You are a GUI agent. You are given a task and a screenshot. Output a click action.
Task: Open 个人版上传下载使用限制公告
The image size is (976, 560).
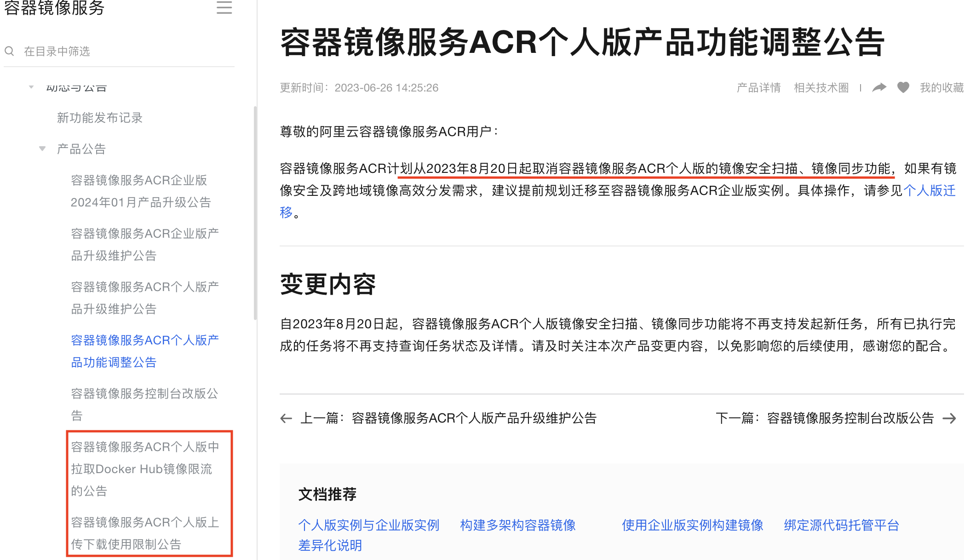145,533
